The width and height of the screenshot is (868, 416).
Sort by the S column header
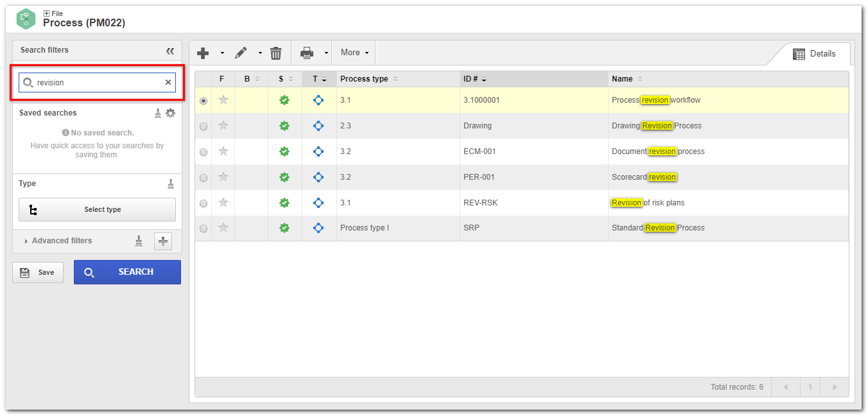285,79
